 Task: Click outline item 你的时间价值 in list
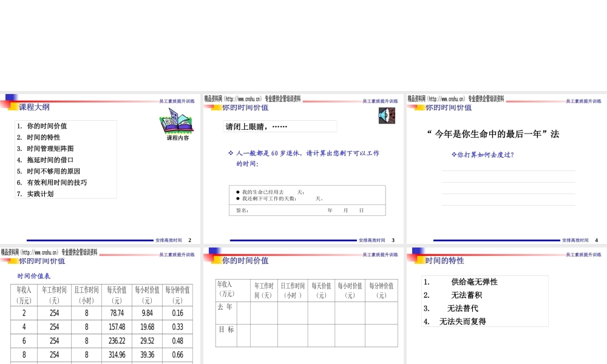point(47,126)
